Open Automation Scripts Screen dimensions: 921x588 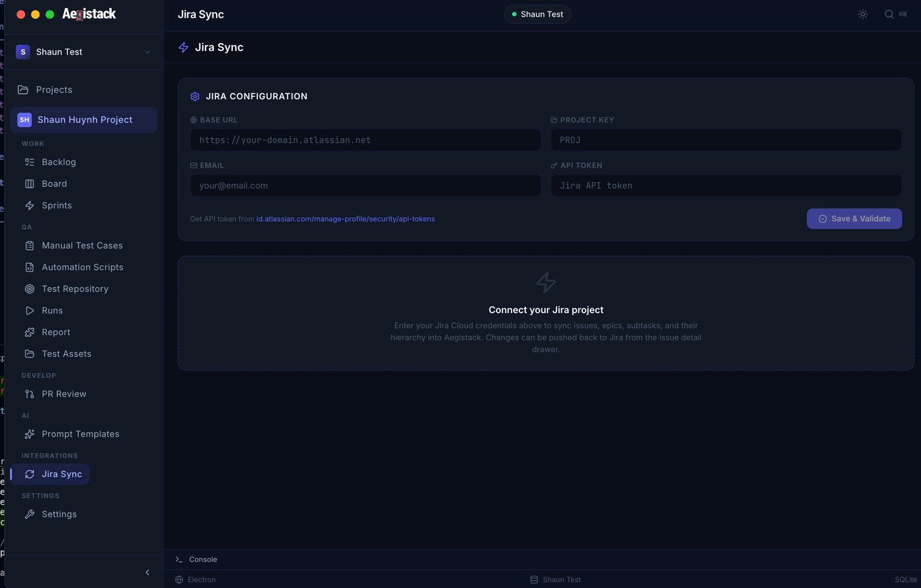(83, 267)
